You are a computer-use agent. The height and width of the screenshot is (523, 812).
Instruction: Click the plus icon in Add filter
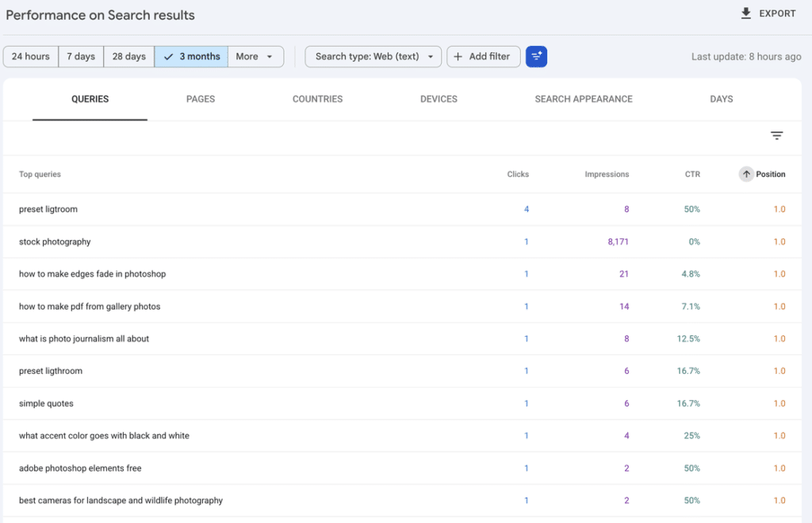458,56
